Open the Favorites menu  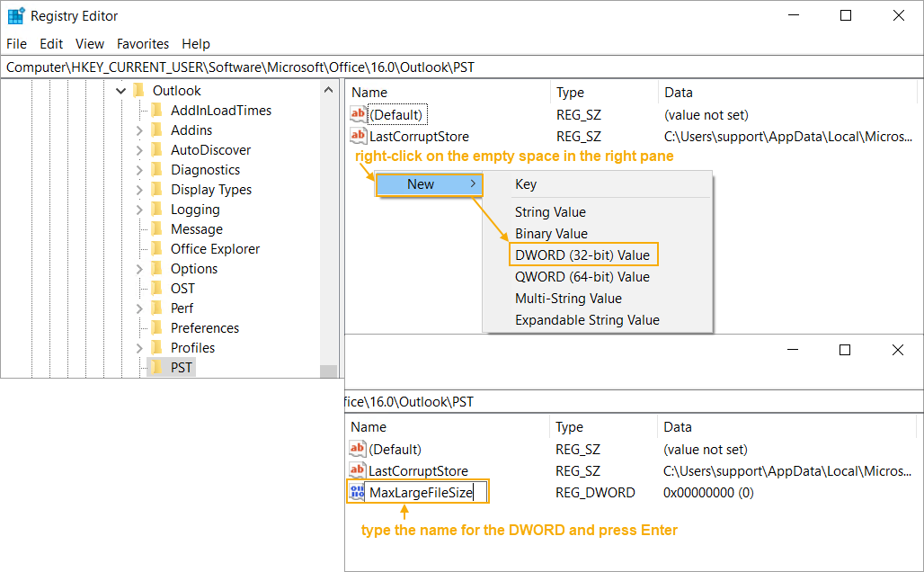143,44
